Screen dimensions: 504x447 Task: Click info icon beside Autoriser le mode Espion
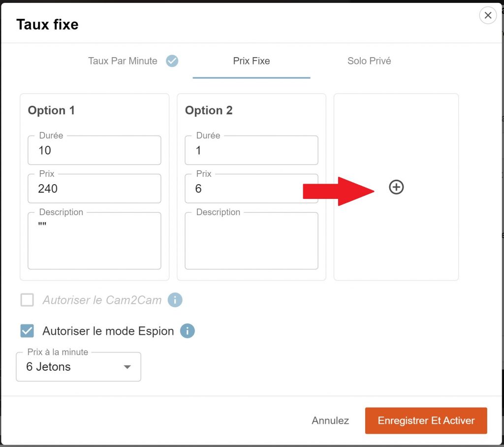[188, 331]
